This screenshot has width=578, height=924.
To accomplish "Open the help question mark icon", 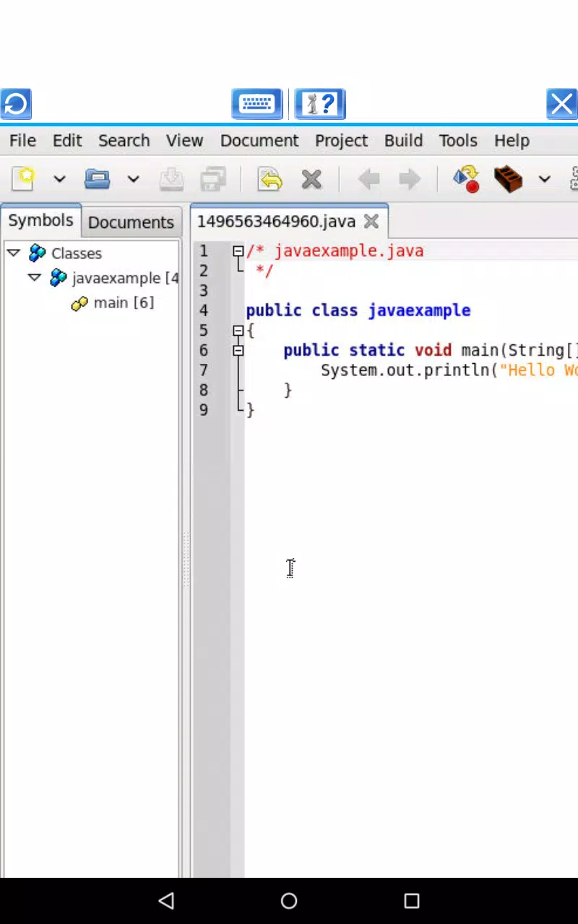I will [x=319, y=105].
